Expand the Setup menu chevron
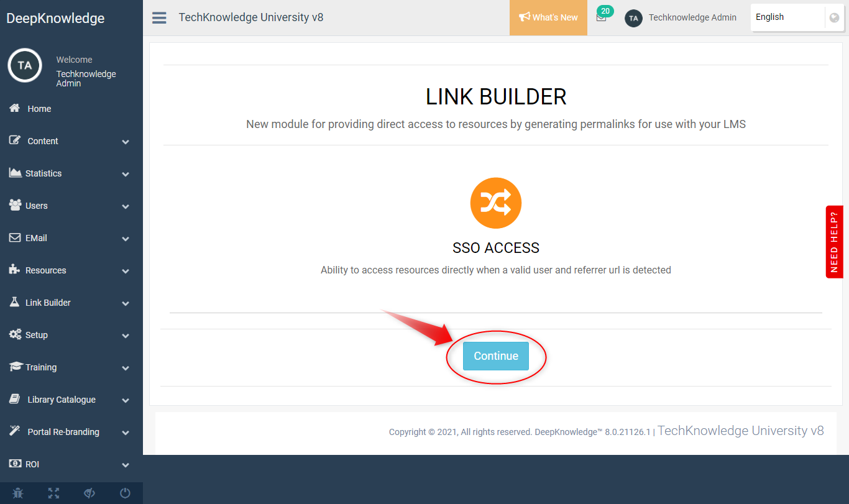 coord(126,336)
